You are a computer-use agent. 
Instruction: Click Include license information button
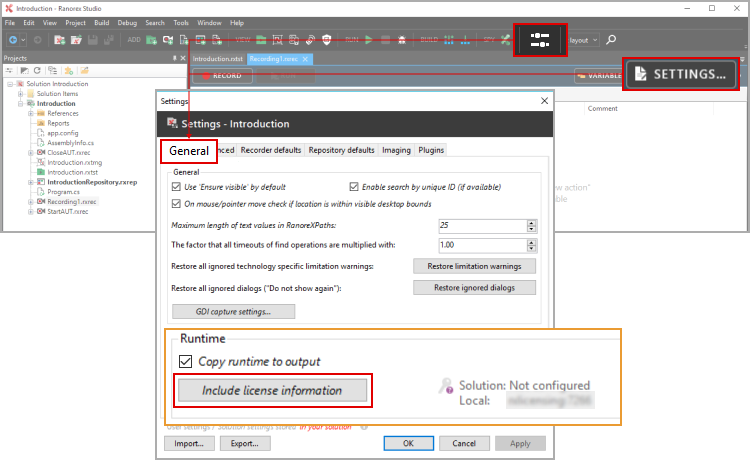point(272,391)
